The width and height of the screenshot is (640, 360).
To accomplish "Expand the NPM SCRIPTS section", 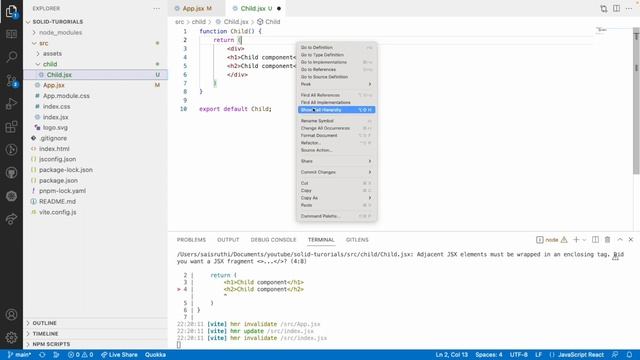I will pyautogui.click(x=51, y=344).
